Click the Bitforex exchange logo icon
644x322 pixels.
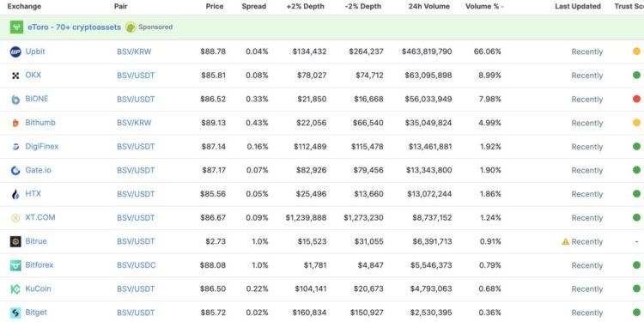click(x=15, y=265)
